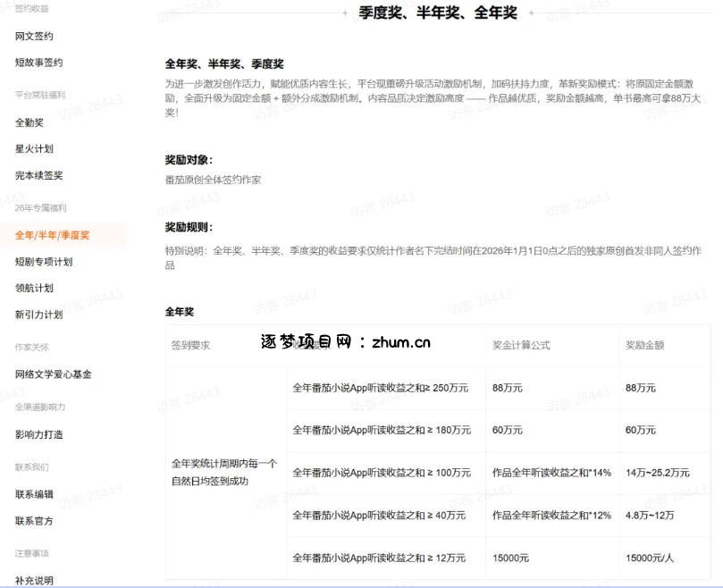Click the 平台常驻福利 section label
The image size is (723, 588).
click(40, 95)
